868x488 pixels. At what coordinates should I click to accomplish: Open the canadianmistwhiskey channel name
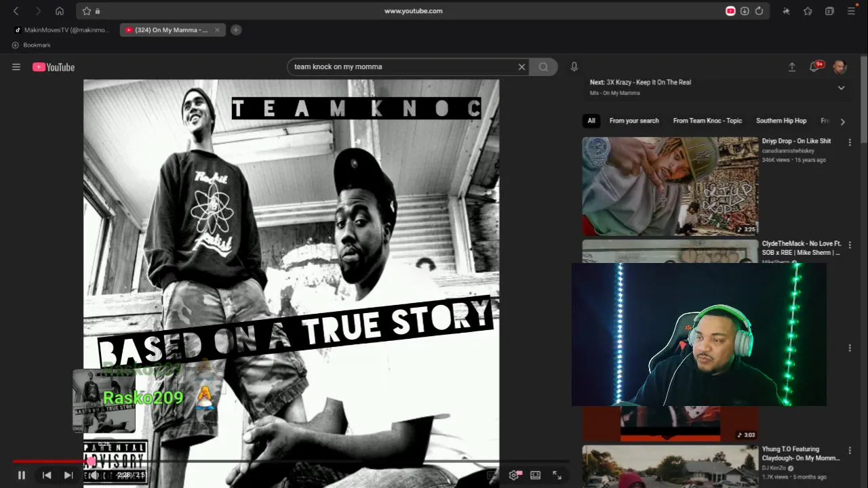pos(788,150)
